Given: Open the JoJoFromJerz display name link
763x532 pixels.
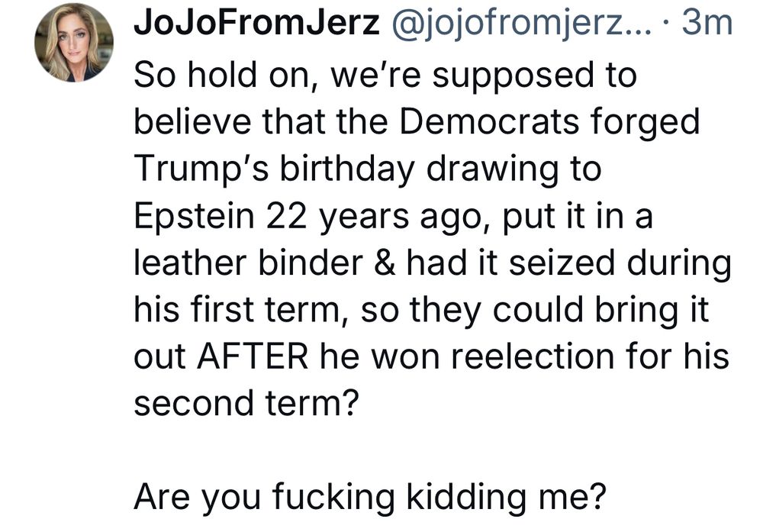Looking at the screenshot, I should click(256, 24).
